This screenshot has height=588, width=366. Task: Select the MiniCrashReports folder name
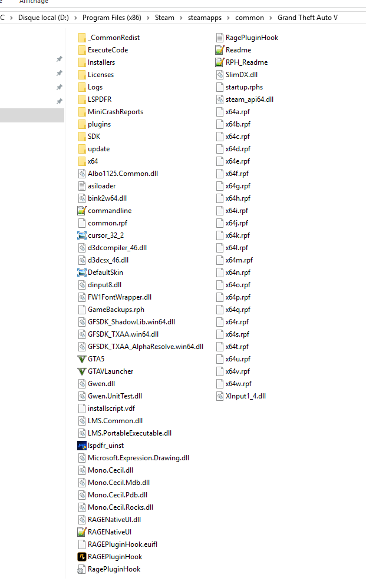tap(116, 112)
